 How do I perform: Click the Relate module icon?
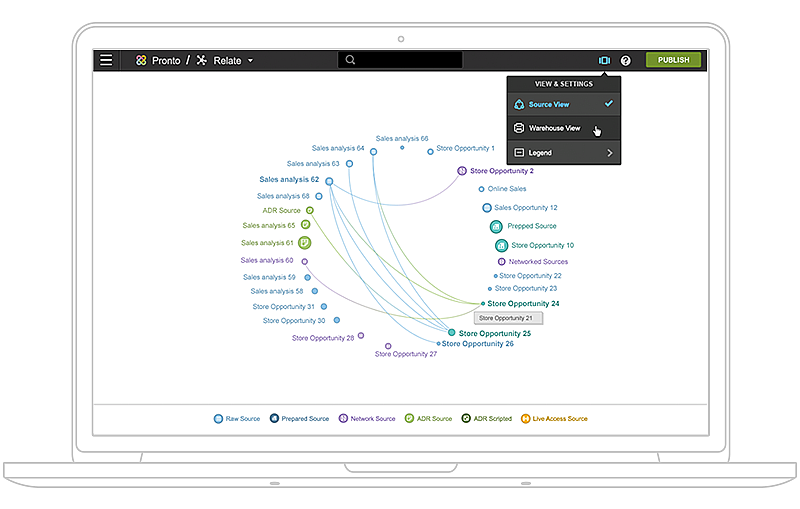(202, 60)
